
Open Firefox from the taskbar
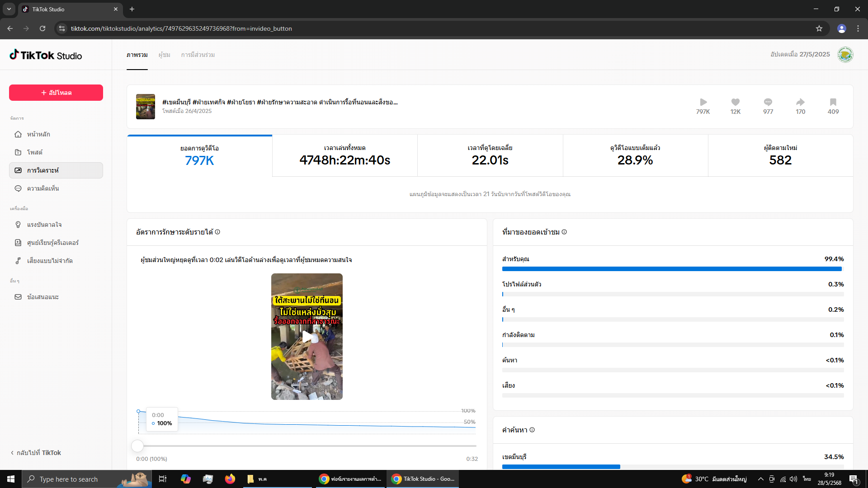click(x=230, y=479)
